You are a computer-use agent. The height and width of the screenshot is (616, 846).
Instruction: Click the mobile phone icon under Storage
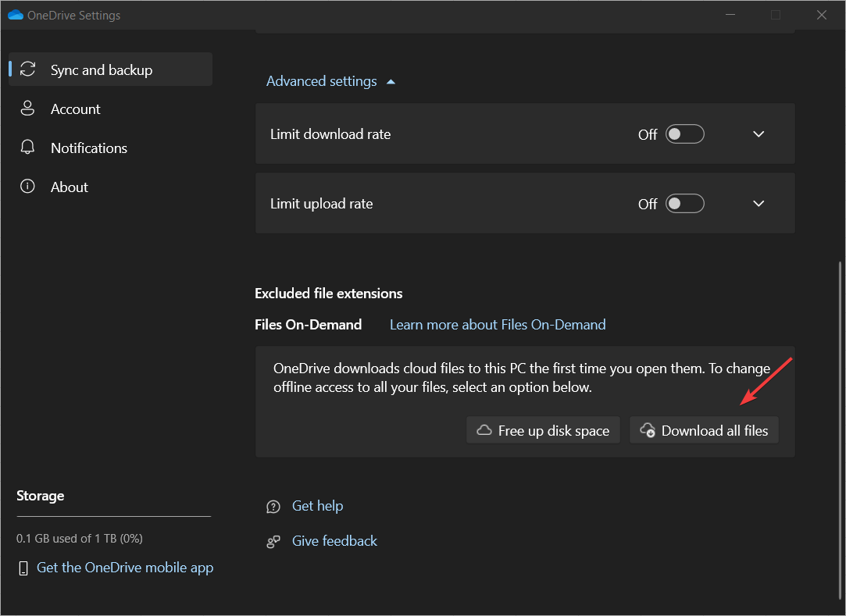tap(24, 568)
